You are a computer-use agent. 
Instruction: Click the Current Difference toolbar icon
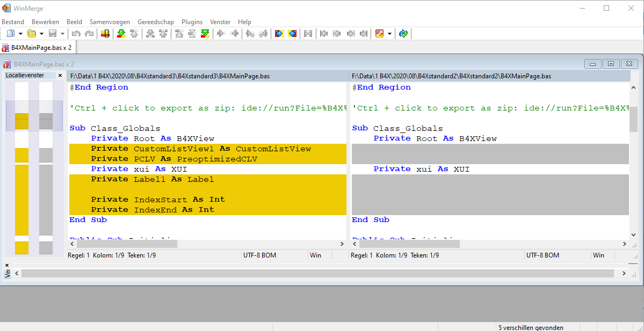pos(192,34)
